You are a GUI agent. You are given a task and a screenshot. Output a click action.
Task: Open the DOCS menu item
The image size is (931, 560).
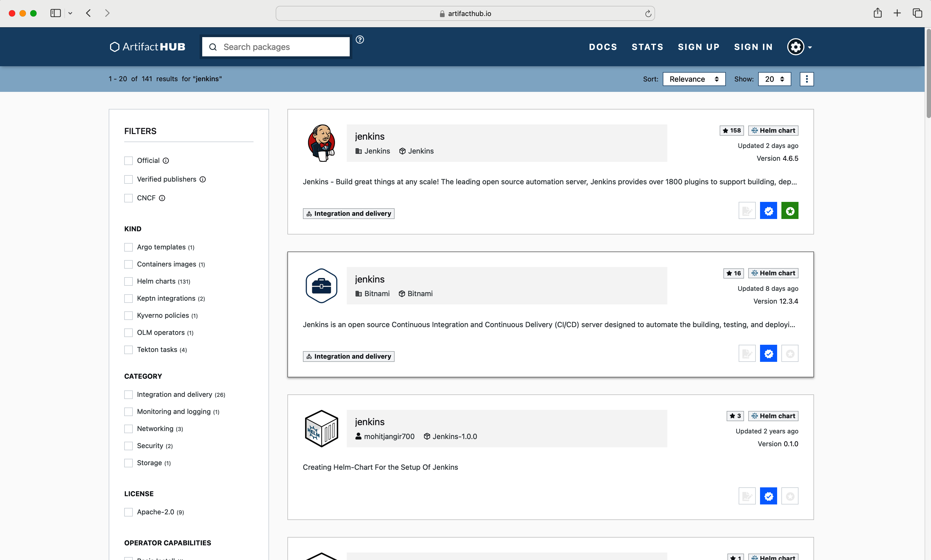(x=603, y=46)
